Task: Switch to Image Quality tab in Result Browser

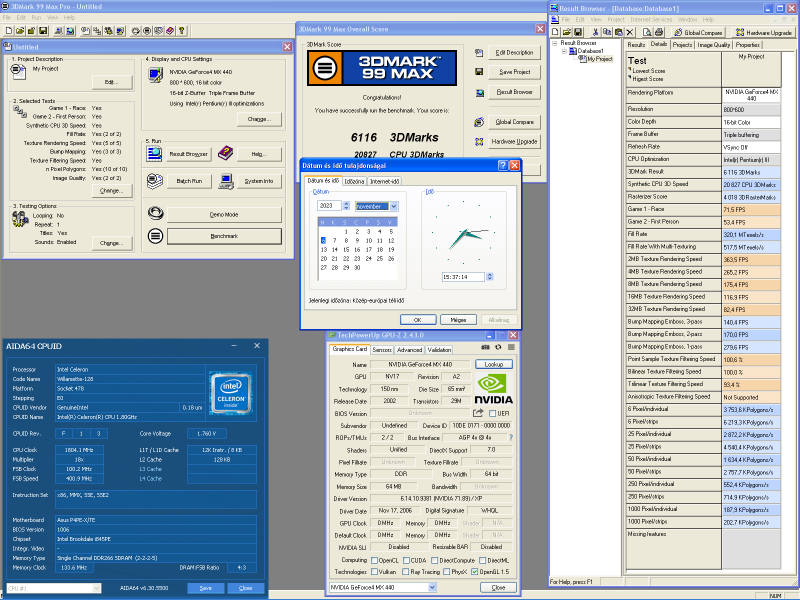Action: [714, 45]
